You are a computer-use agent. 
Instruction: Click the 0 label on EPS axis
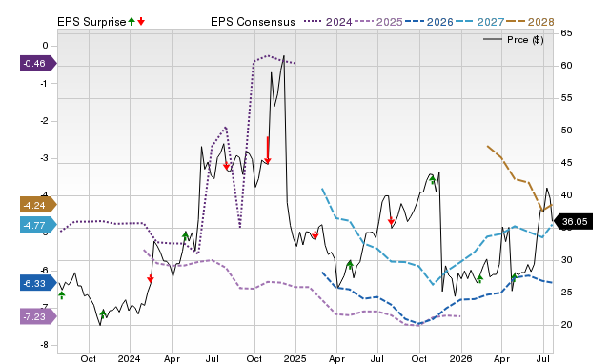tap(45, 46)
